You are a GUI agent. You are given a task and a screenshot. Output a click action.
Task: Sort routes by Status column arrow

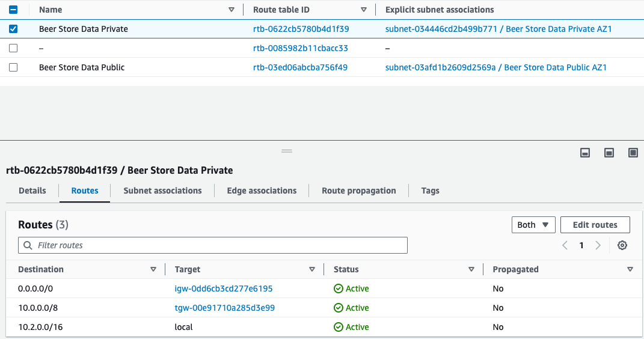click(471, 269)
